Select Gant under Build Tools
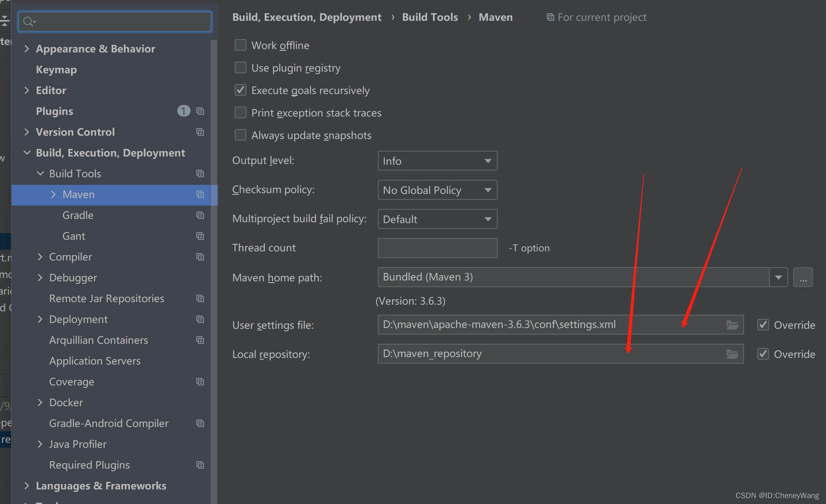826x504 pixels. 74,236
